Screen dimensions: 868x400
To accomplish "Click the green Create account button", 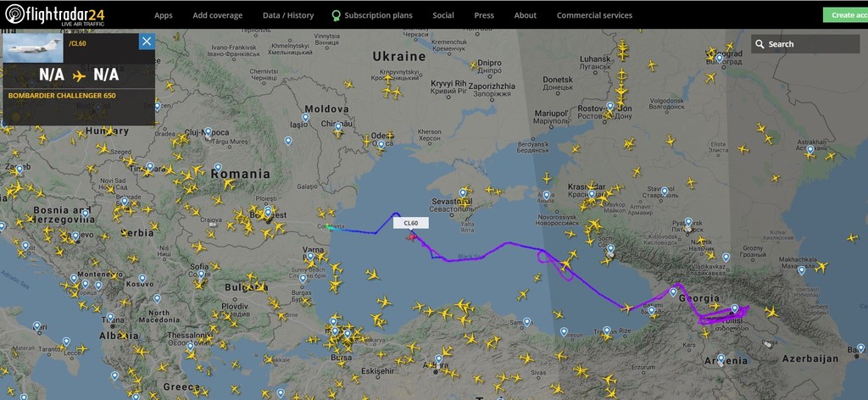I will 845,15.
